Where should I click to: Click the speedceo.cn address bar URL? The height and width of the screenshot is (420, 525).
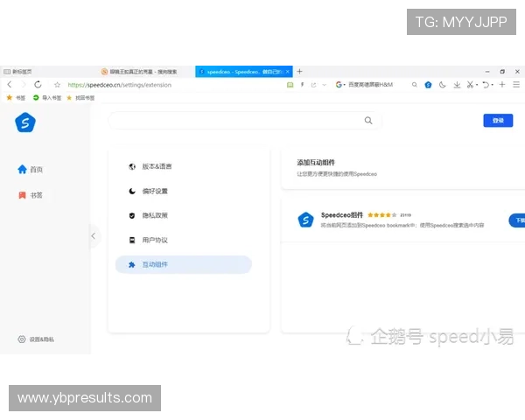(x=120, y=85)
